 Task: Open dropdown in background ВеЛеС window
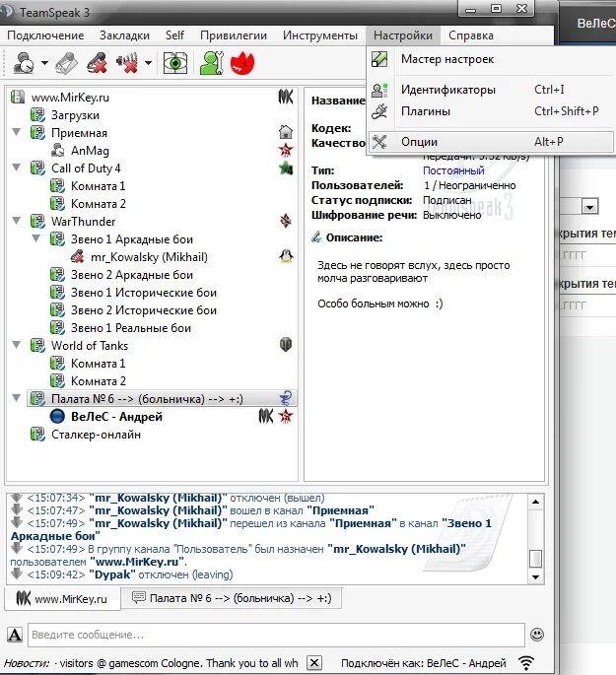tap(589, 207)
